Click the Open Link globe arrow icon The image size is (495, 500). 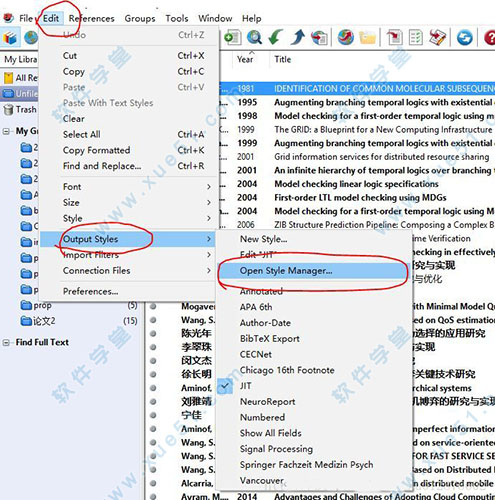point(346,37)
